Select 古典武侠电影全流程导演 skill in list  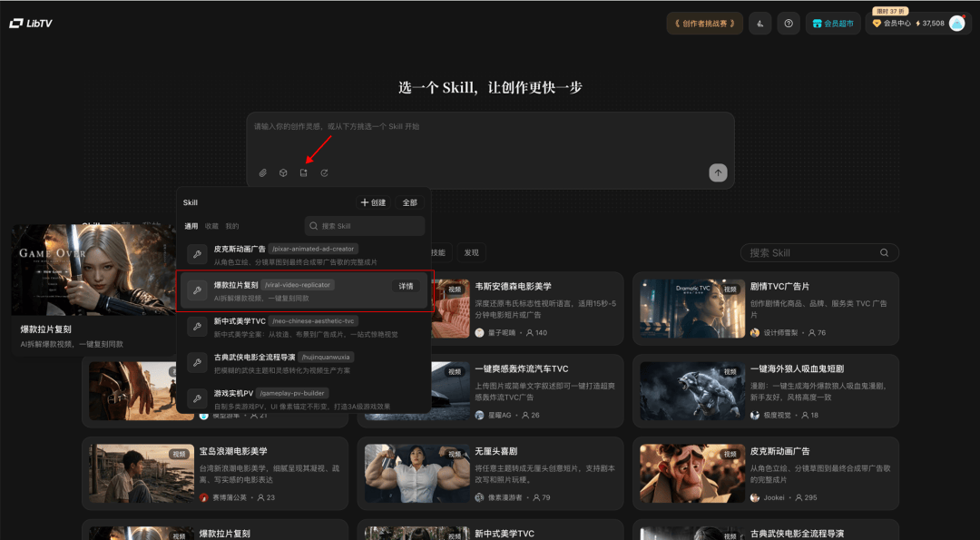304,363
